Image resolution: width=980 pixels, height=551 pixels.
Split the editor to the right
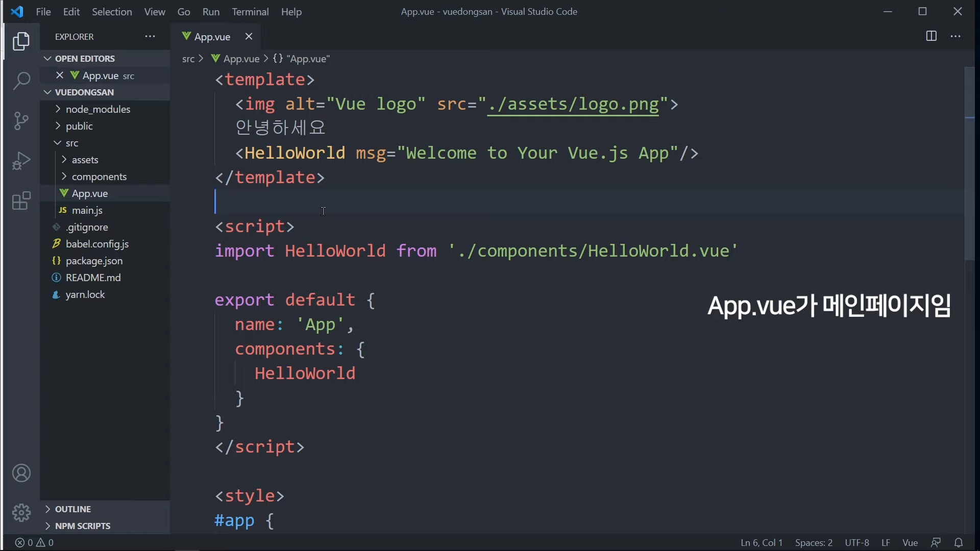tap(931, 37)
